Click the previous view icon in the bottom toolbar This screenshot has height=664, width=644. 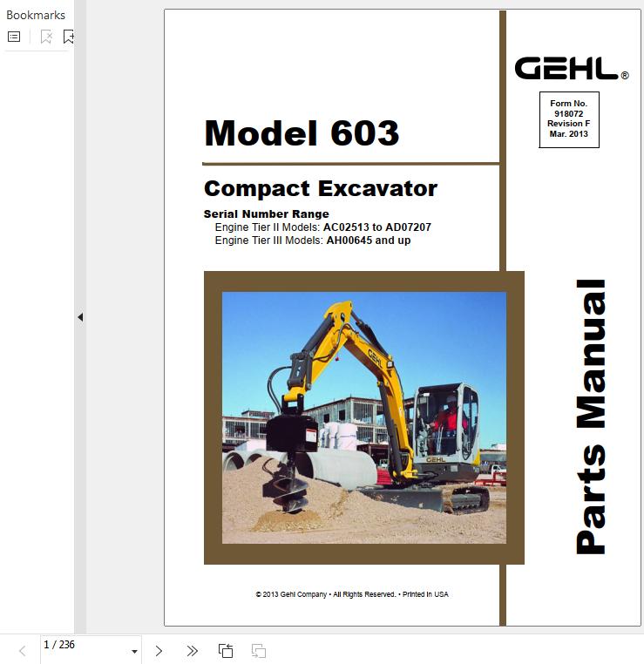pyautogui.click(x=225, y=651)
